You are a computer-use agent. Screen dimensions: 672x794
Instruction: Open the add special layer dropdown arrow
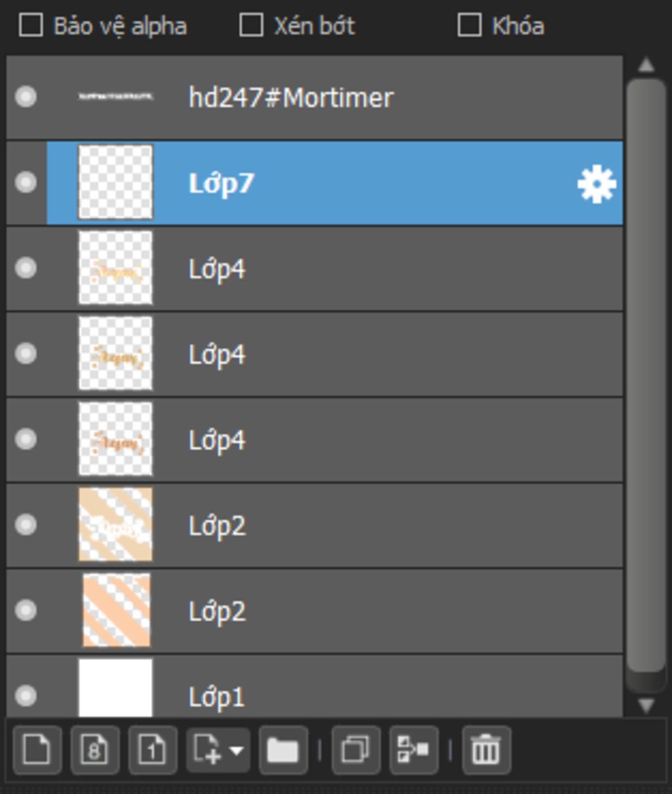coord(237,749)
